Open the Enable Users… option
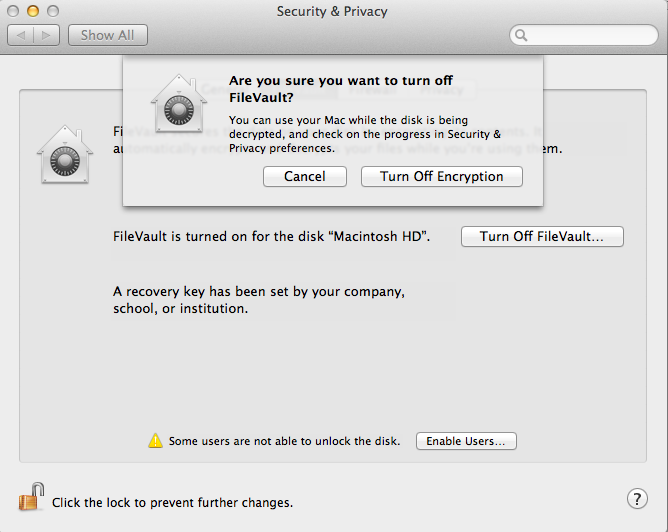Viewport: 668px width, 532px height. point(466,441)
